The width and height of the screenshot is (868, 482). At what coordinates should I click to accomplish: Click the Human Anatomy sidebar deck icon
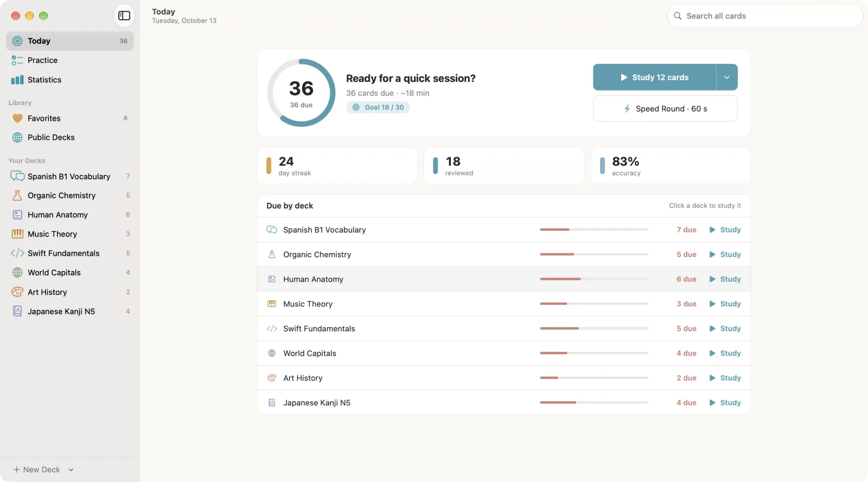(x=17, y=215)
